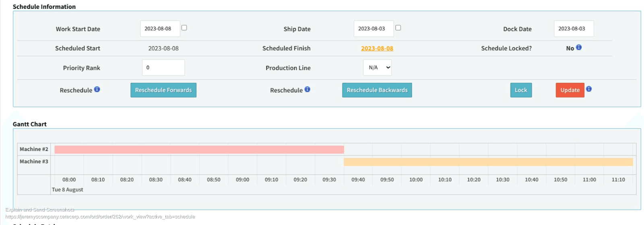The height and width of the screenshot is (225, 644).
Task: Click info icon beside left Reschedule label
Action: click(x=97, y=90)
